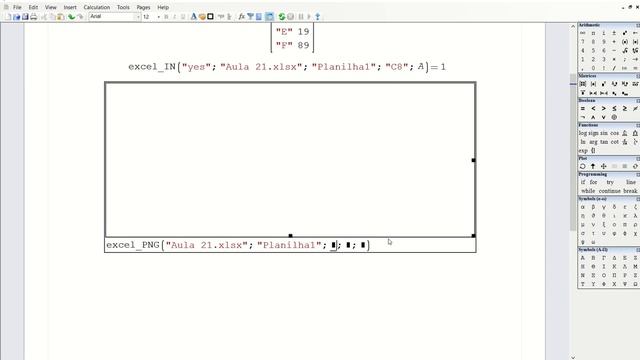Insert a 'while' loop from Programming panel
Viewport: 640px width, 360px height.
point(588,191)
